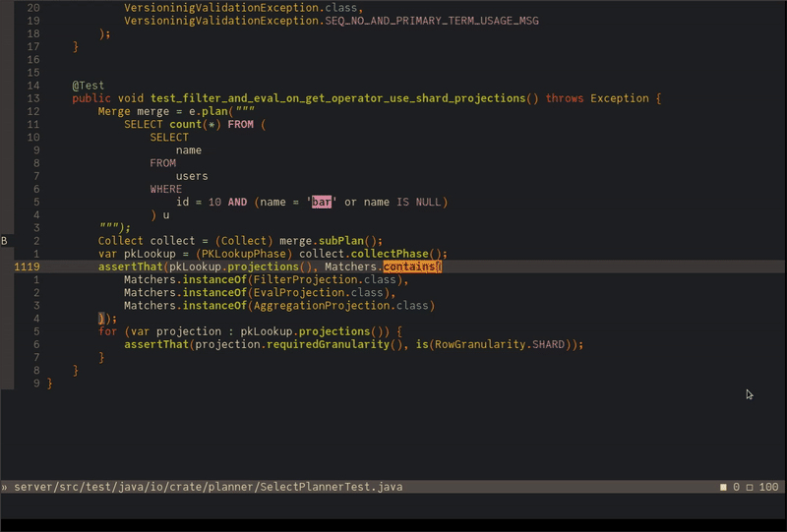Click FilterProjection.class argument
Viewport: 787px width, 532px height.
(325, 279)
